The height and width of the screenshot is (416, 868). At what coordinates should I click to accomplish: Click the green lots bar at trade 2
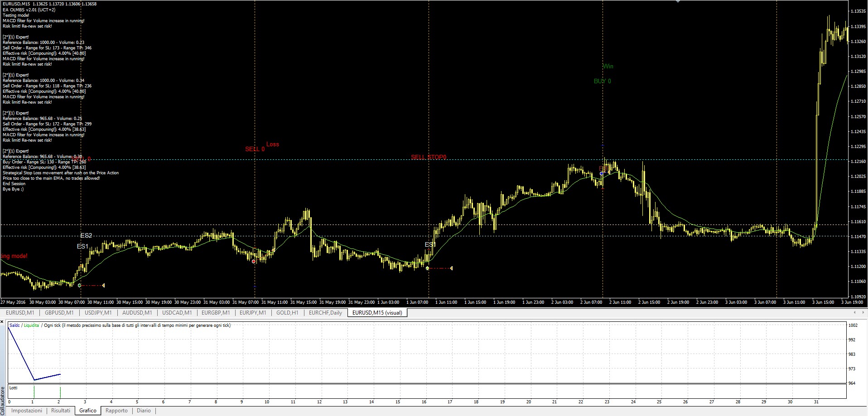[60, 392]
